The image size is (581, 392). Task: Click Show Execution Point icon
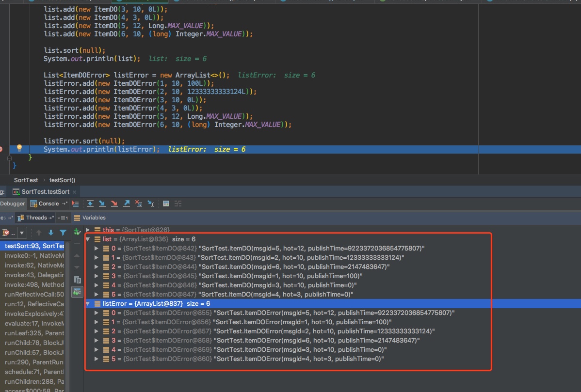75,204
